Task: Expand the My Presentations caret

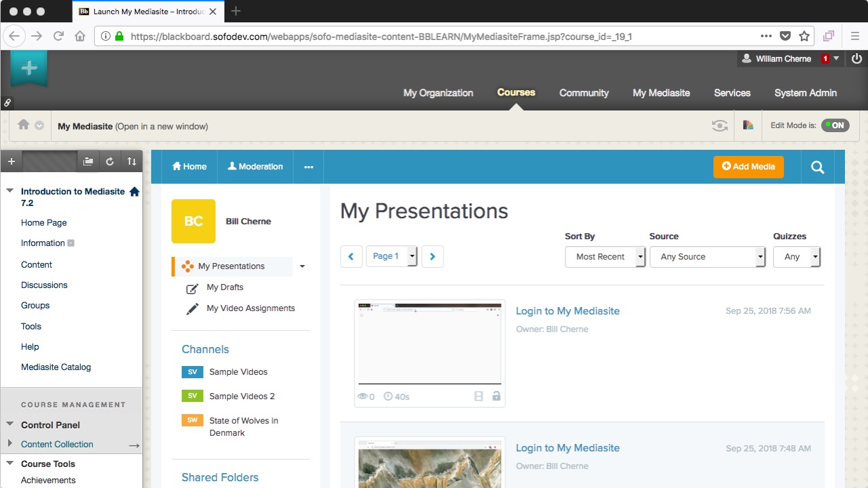Action: tap(302, 266)
